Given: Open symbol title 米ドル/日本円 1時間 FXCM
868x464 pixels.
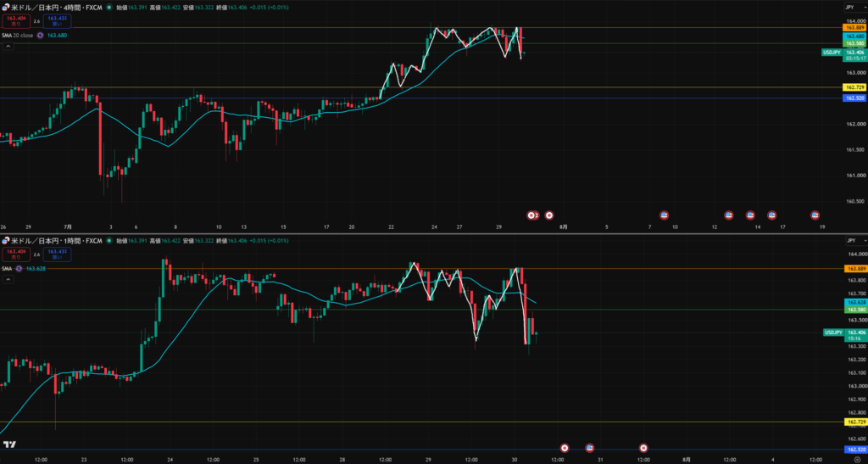Looking at the screenshot, I should pyautogui.click(x=57, y=241).
